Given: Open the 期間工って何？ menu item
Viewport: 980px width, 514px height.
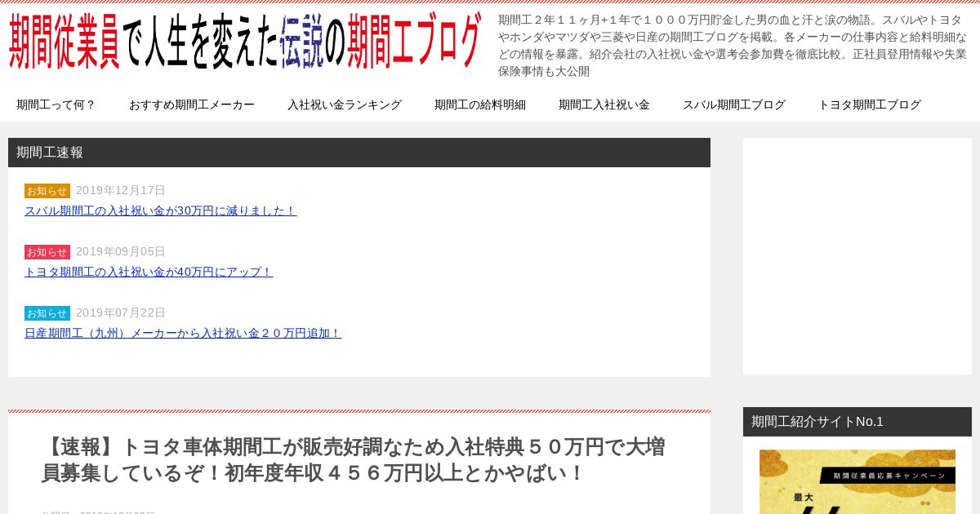Looking at the screenshot, I should [x=56, y=104].
